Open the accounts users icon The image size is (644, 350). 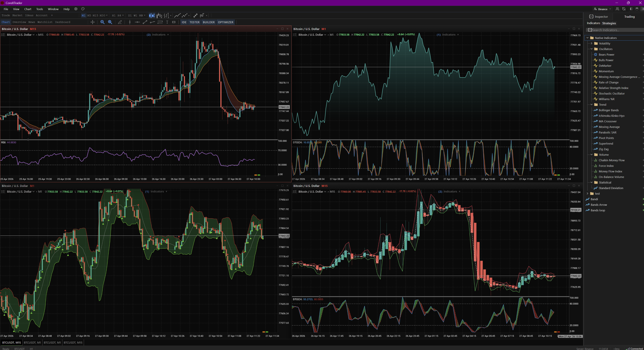click(x=617, y=9)
